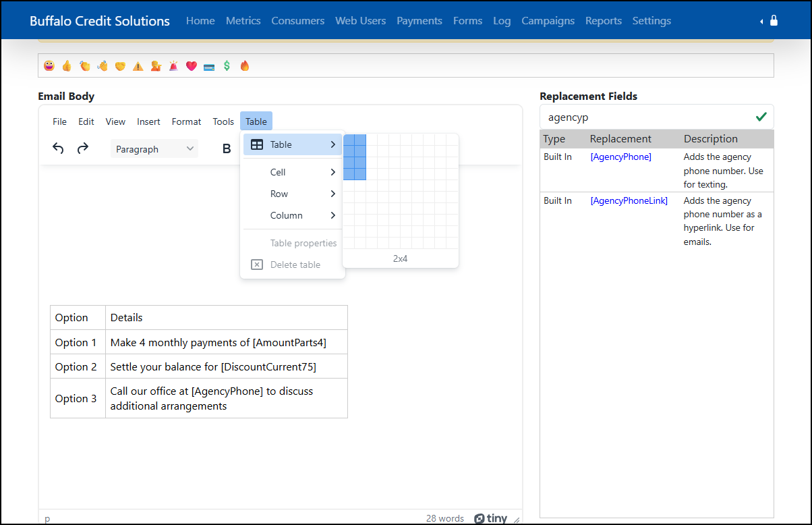Expand the Column submenu
The height and width of the screenshot is (525, 812).
(x=293, y=215)
